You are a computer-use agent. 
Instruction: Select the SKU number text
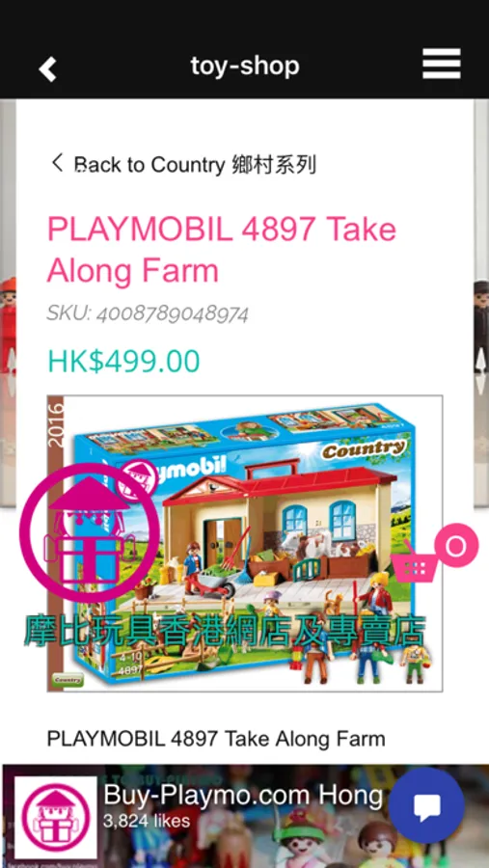click(173, 314)
